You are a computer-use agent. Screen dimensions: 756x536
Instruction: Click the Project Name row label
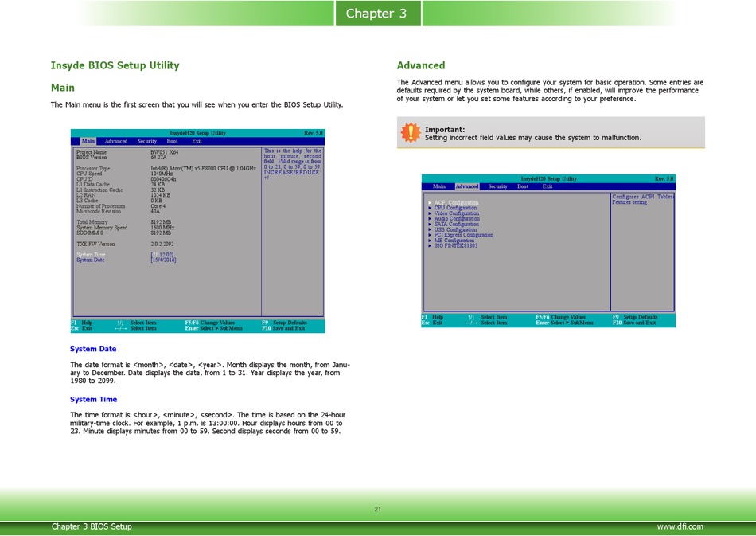[92, 152]
